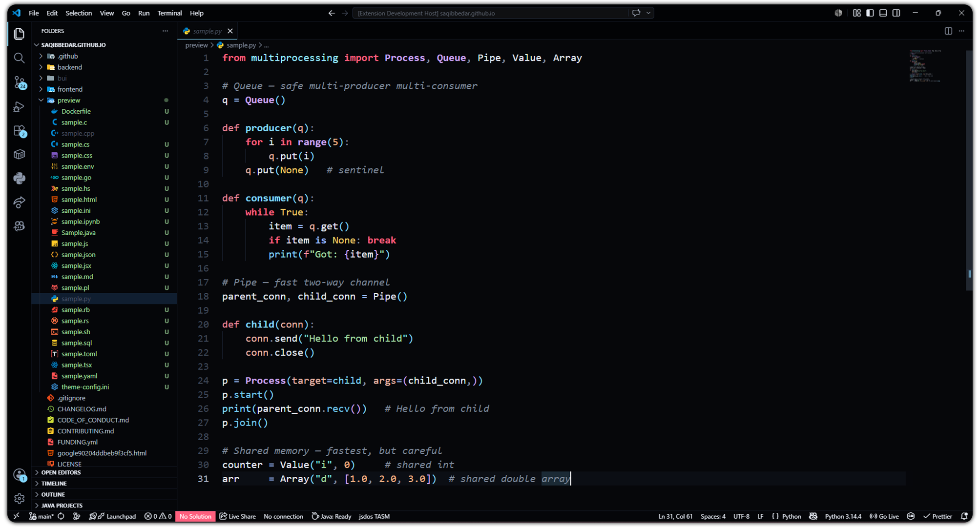
Task: Click the Java: Ready coffee cup indicator
Action: pos(332,516)
